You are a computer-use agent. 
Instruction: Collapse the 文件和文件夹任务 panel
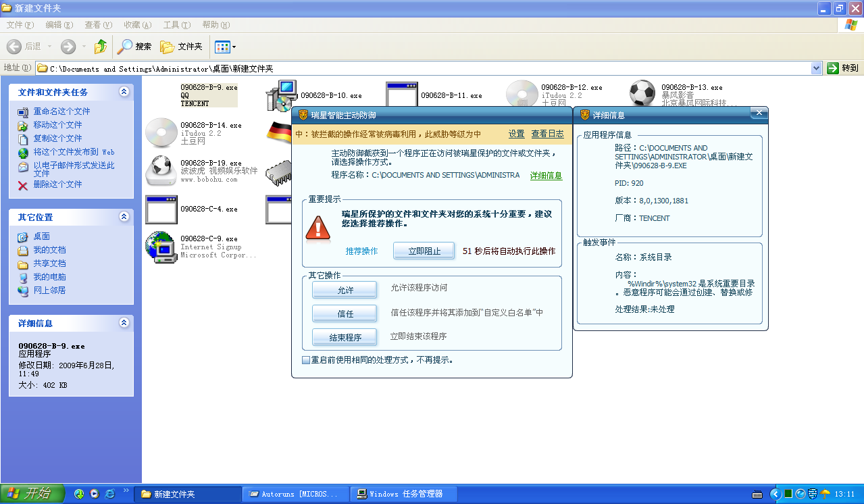124,92
